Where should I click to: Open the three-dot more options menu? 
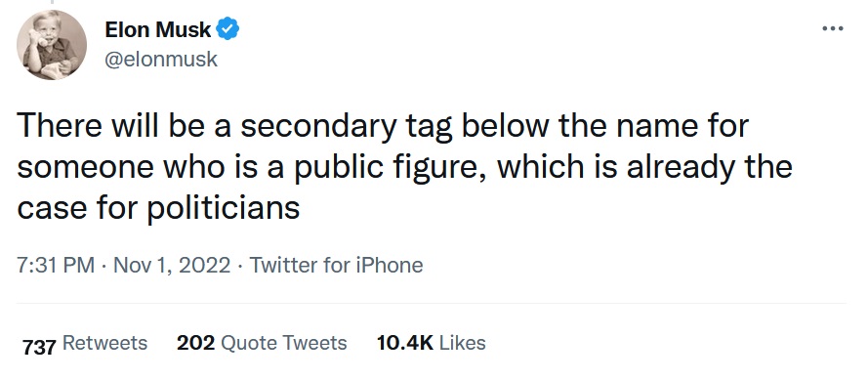point(832,28)
